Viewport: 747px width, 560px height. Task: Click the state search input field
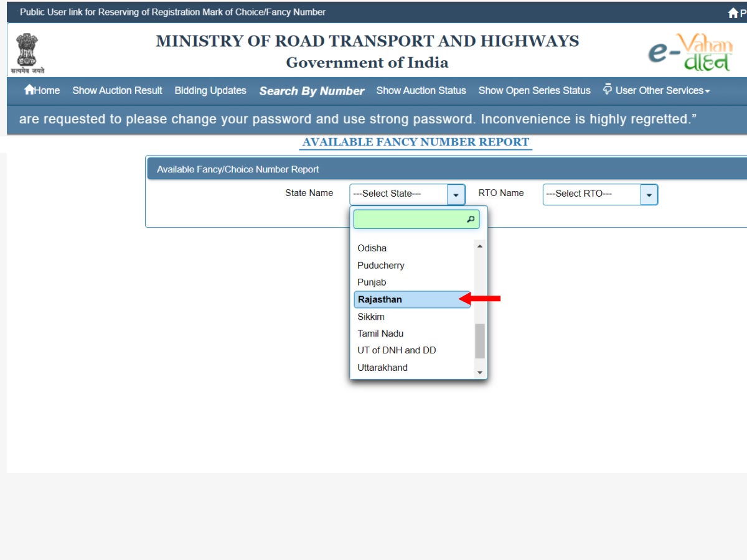409,220
